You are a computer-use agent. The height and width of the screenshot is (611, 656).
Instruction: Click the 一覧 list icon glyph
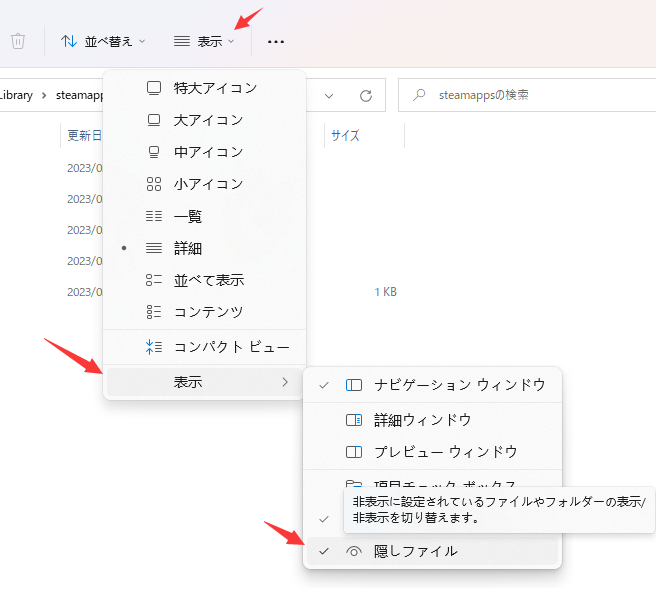click(x=154, y=216)
